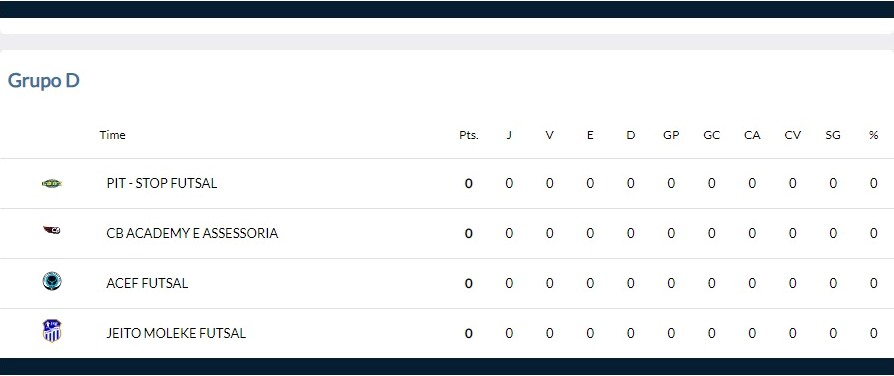This screenshot has height=376, width=894.
Task: Click the Jeito Moleke Futsal striped shield logo
Action: (x=52, y=331)
